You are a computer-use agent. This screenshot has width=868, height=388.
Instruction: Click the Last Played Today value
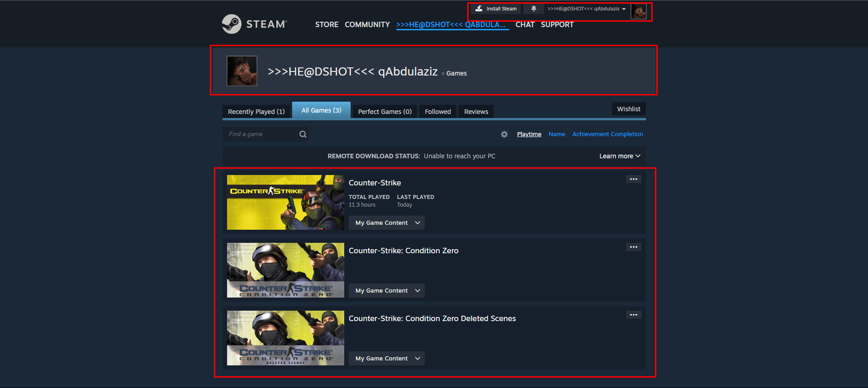[x=404, y=205]
